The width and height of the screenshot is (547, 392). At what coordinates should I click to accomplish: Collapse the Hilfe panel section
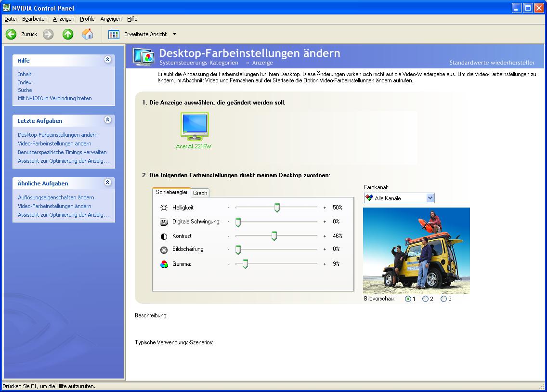(107, 60)
